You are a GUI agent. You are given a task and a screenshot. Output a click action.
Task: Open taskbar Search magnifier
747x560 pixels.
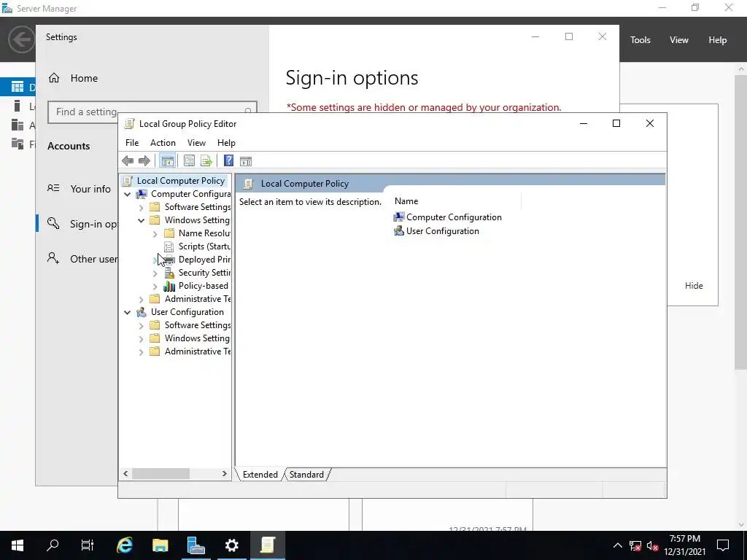point(53,545)
